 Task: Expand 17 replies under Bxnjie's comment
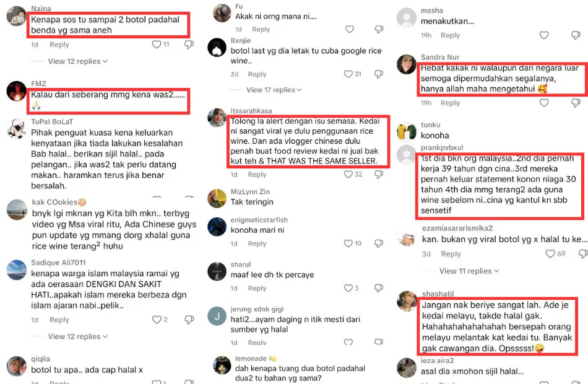(x=274, y=90)
